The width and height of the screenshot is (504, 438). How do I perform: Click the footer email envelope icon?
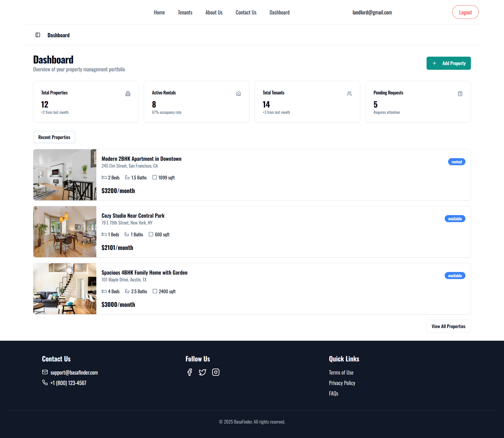tap(45, 372)
